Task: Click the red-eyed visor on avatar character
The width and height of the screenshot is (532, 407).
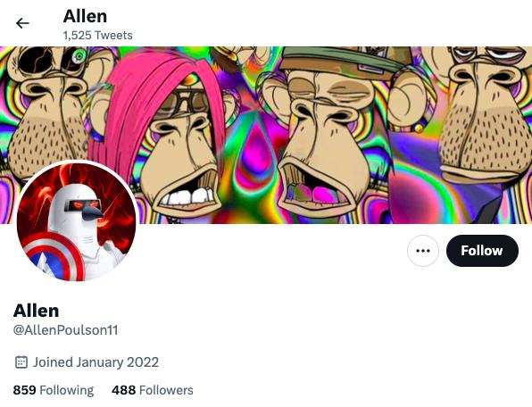Action: (x=81, y=204)
